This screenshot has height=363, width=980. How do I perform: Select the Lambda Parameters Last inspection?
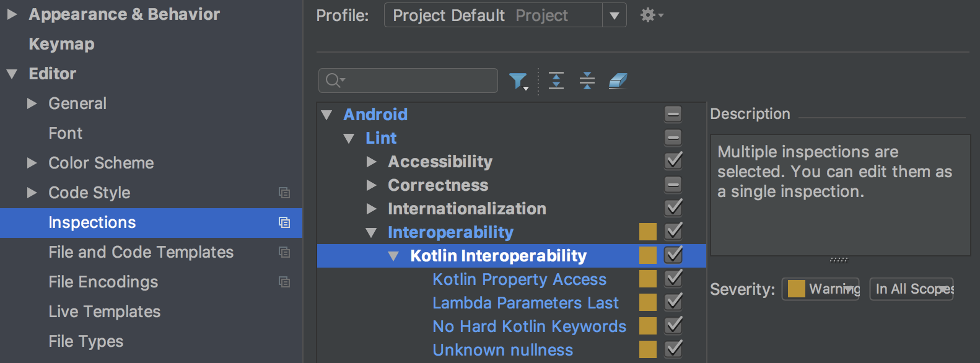click(525, 303)
